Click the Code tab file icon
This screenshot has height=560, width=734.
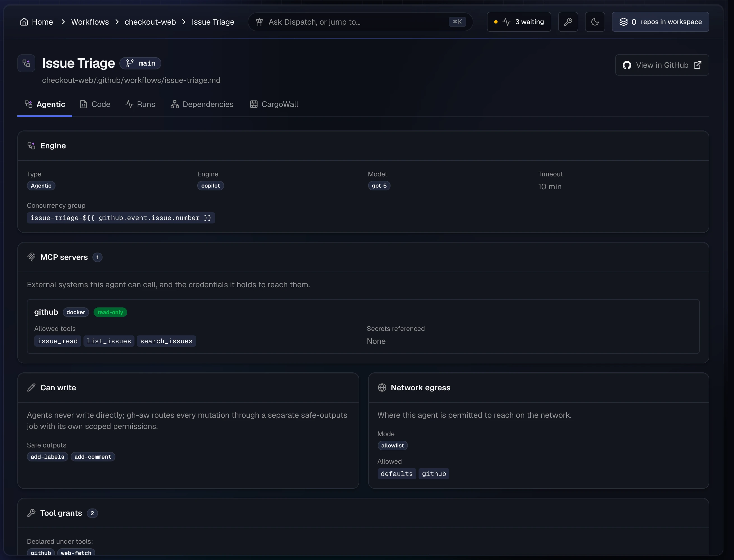point(83,104)
